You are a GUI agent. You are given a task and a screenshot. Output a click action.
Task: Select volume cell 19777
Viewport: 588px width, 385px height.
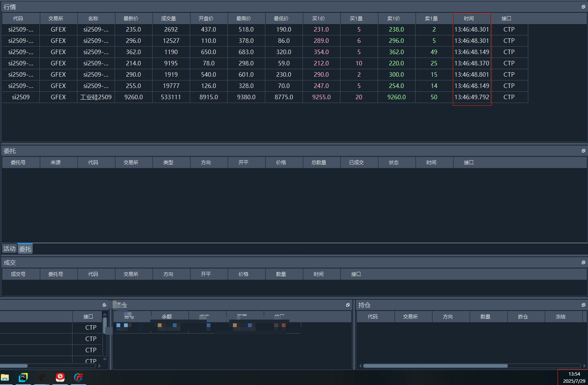coord(171,86)
